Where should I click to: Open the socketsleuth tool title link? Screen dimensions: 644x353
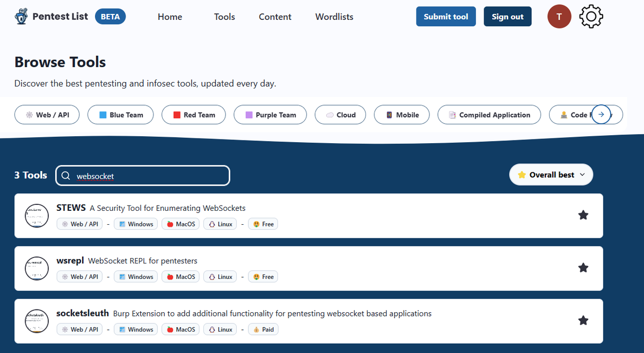coord(83,313)
